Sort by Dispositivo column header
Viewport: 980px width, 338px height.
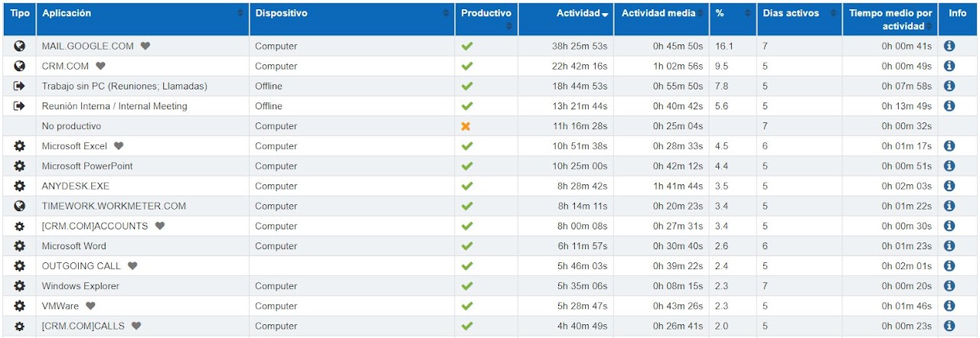pyautogui.click(x=282, y=13)
